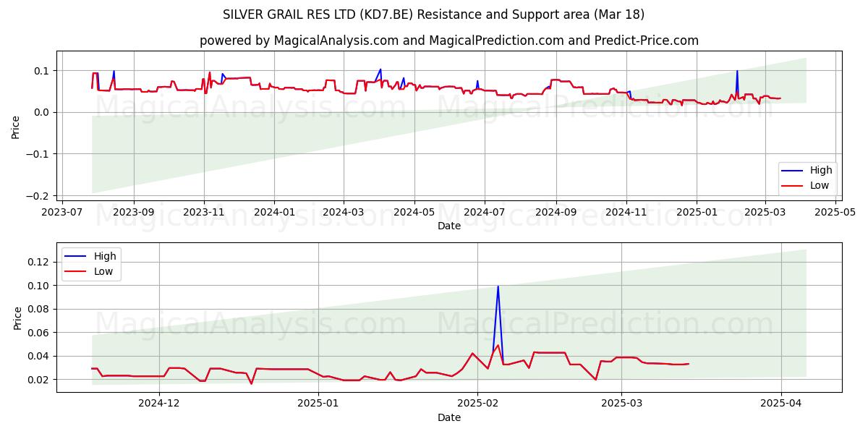
Task: Click the 2024-12 label on bottom chart
Action: pos(159,404)
